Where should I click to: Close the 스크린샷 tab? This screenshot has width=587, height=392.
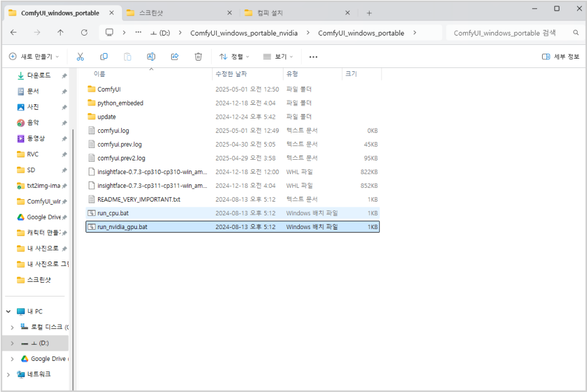click(229, 12)
